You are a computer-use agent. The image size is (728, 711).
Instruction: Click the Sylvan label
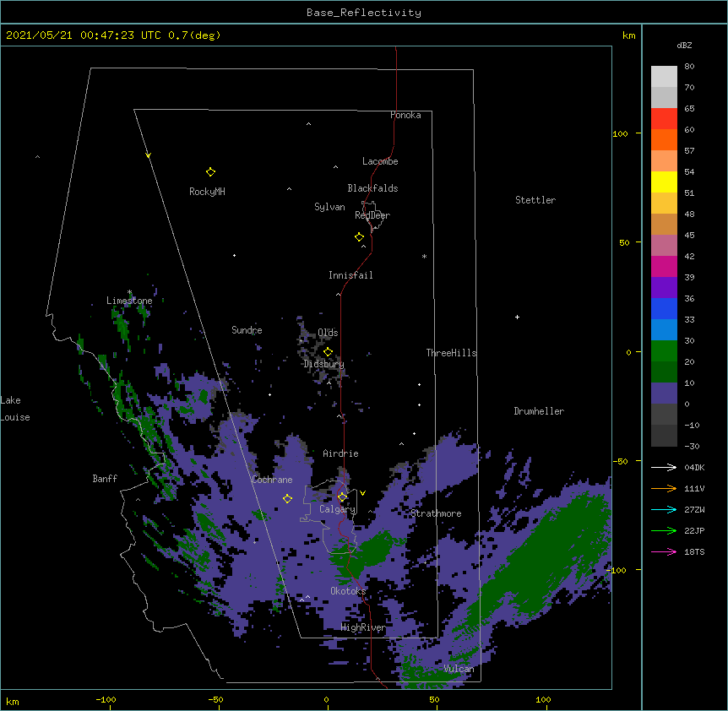[329, 207]
